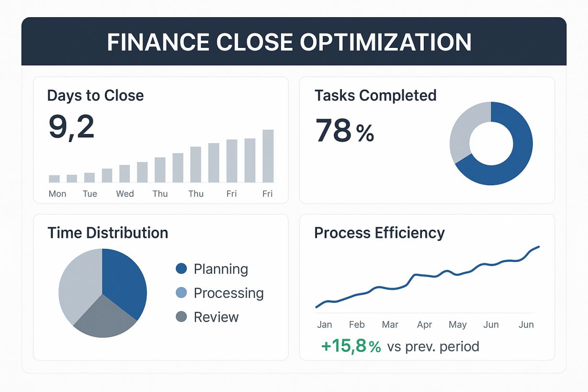The height and width of the screenshot is (392, 588).
Task: Click the "vs prev. period" text
Action: click(433, 347)
